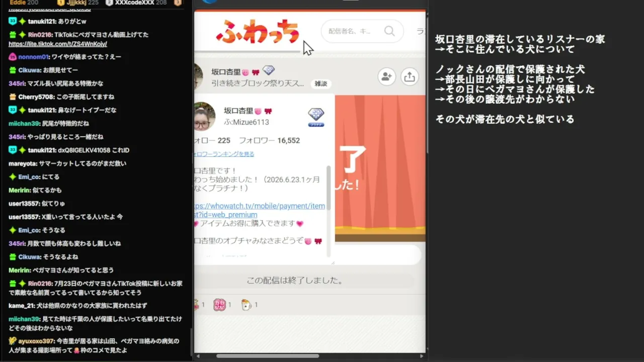Click the green badge beside Rin0216's TikTok message
This screenshot has width=644, height=362.
(13, 35)
